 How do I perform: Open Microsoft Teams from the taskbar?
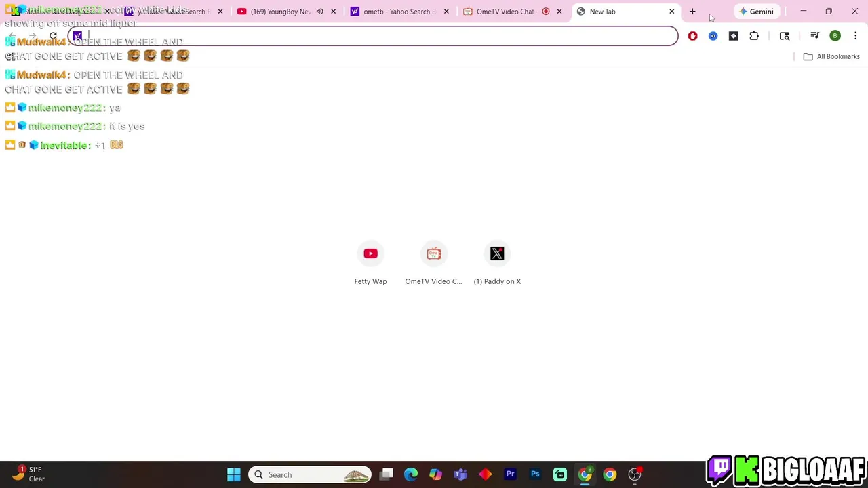(x=460, y=474)
